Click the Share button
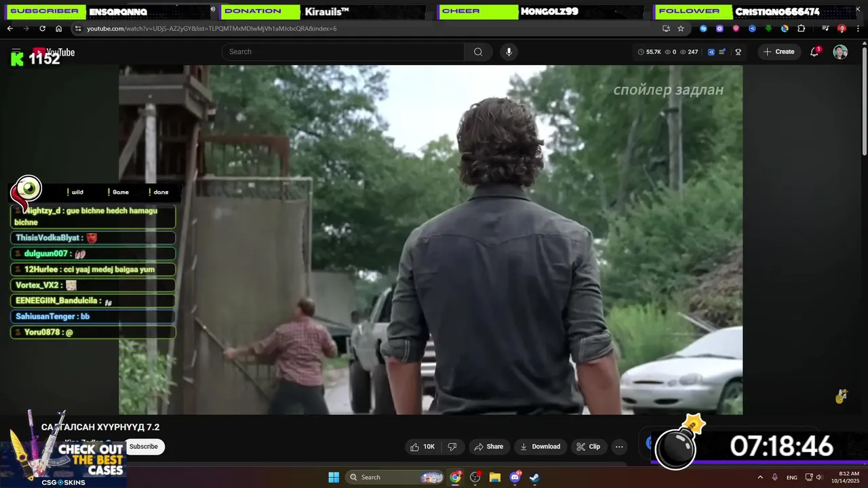868x488 pixels. 488,447
